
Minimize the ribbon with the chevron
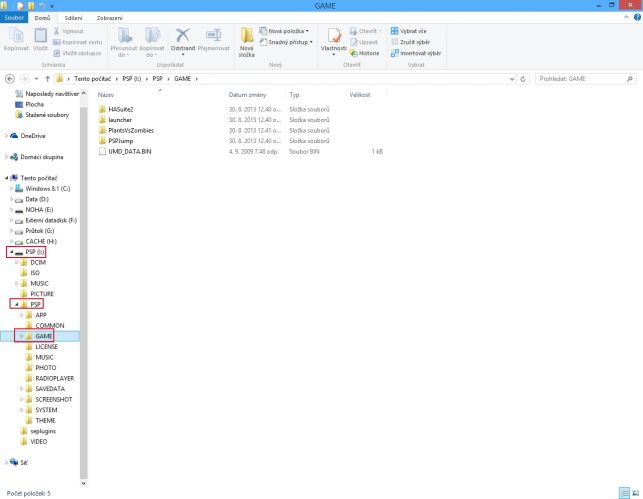point(626,17)
